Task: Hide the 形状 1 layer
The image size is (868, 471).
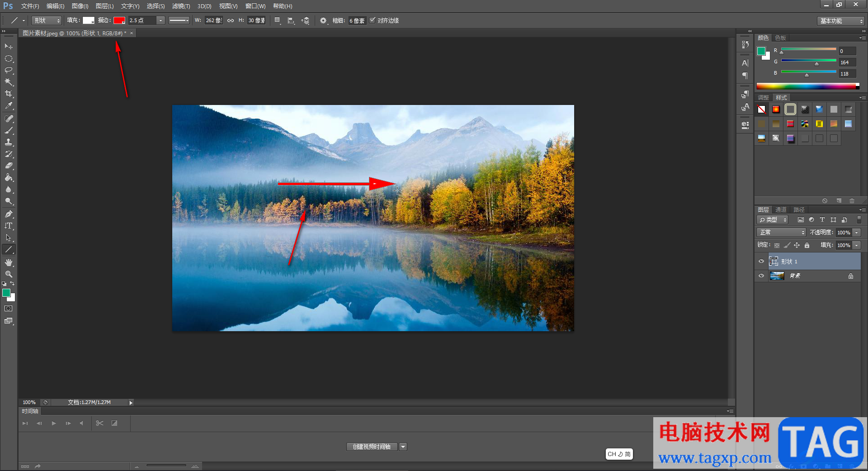Action: [761, 262]
